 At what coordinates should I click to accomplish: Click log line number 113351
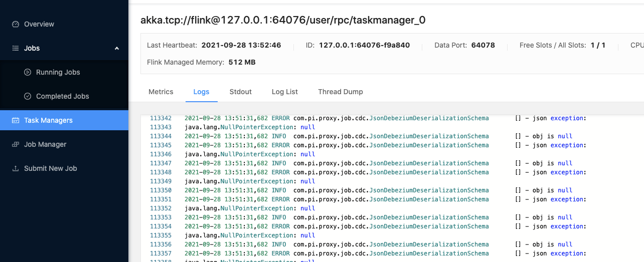(x=160, y=199)
